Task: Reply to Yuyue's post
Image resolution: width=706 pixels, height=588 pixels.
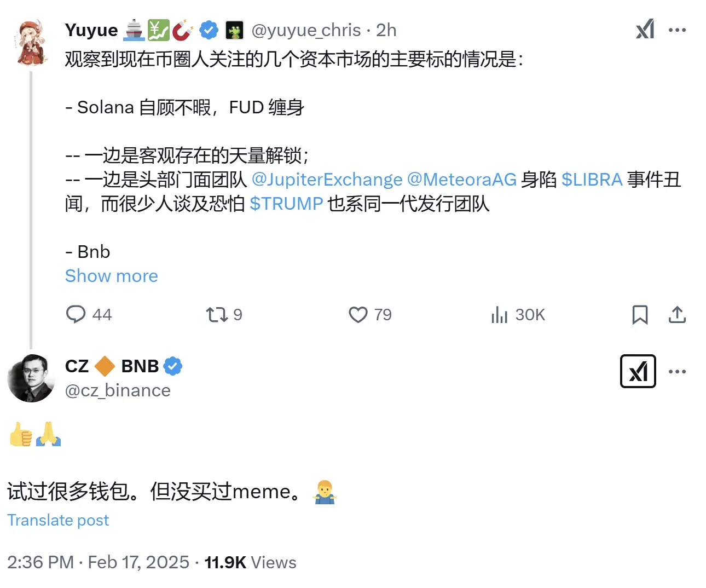Action: coord(77,315)
